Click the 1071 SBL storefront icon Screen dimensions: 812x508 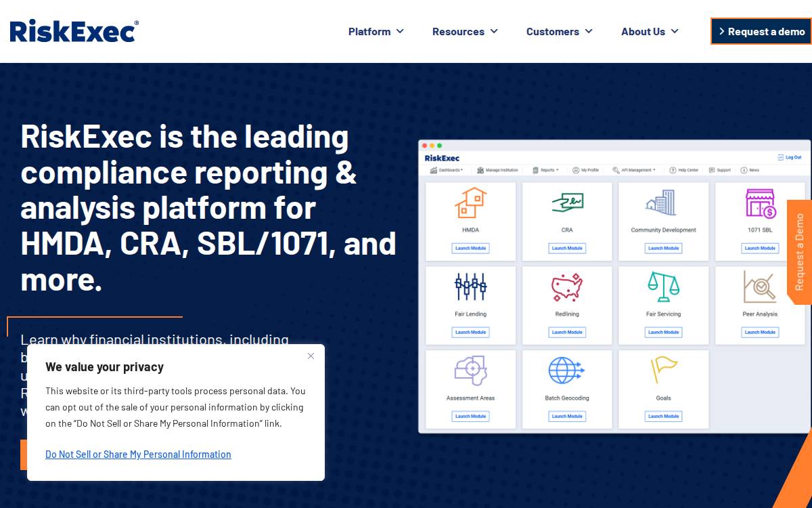tap(760, 203)
